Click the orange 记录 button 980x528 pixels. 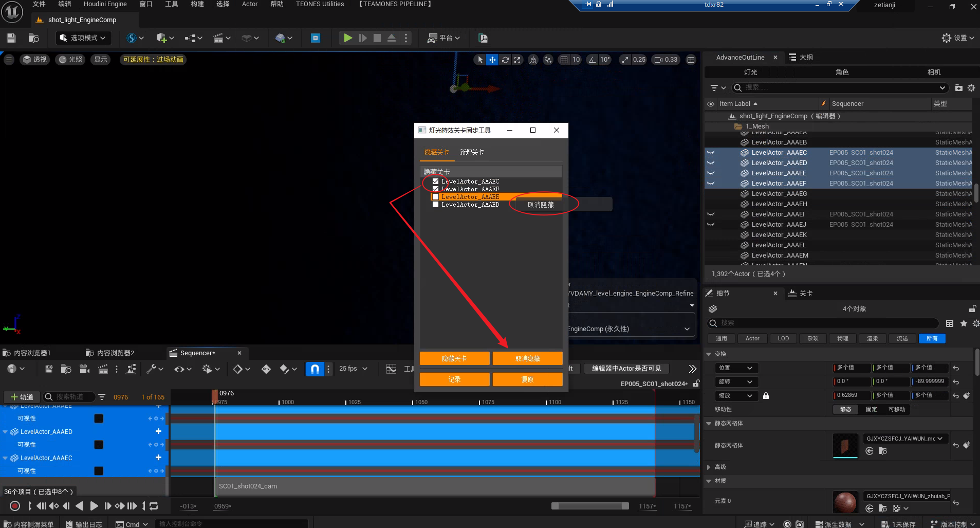tap(454, 379)
